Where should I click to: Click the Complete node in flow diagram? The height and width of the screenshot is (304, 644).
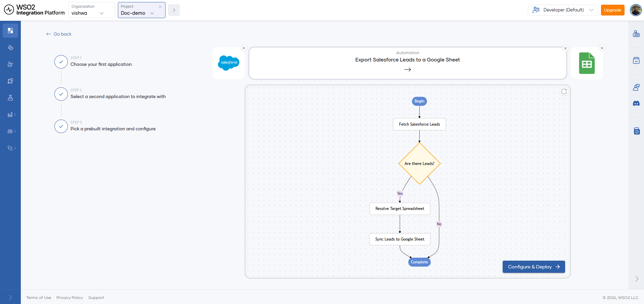coord(419,262)
